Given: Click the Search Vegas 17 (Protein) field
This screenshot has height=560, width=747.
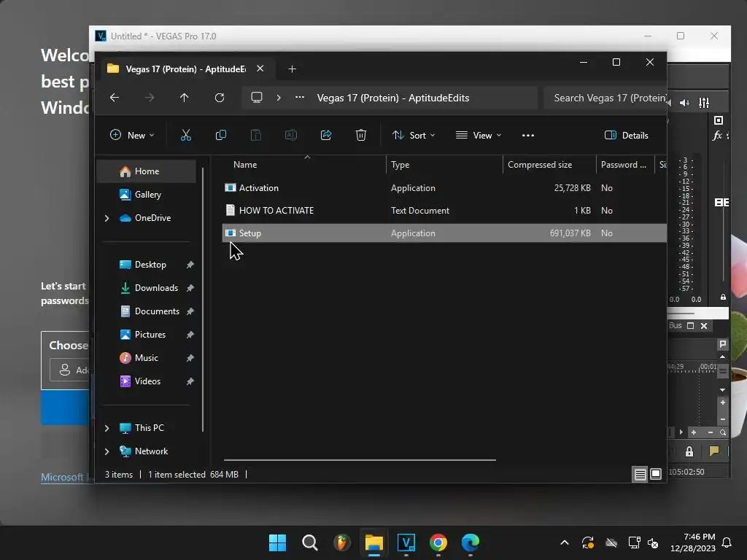Looking at the screenshot, I should (x=605, y=98).
